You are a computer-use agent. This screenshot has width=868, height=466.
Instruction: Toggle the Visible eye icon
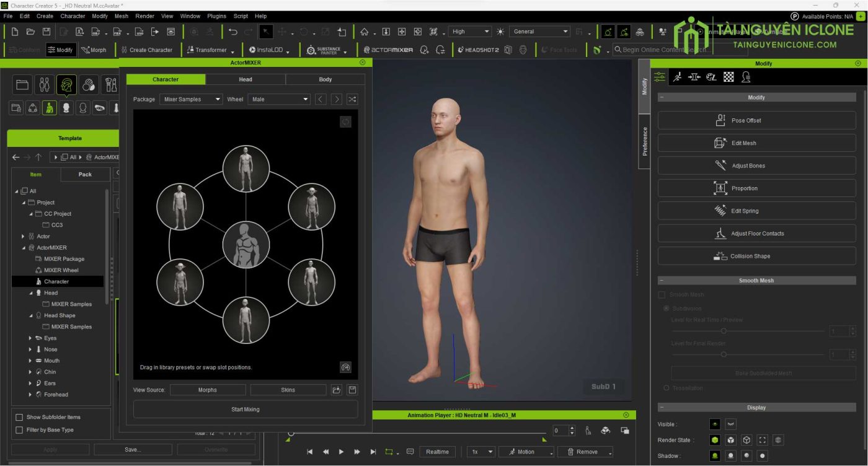tap(715, 424)
